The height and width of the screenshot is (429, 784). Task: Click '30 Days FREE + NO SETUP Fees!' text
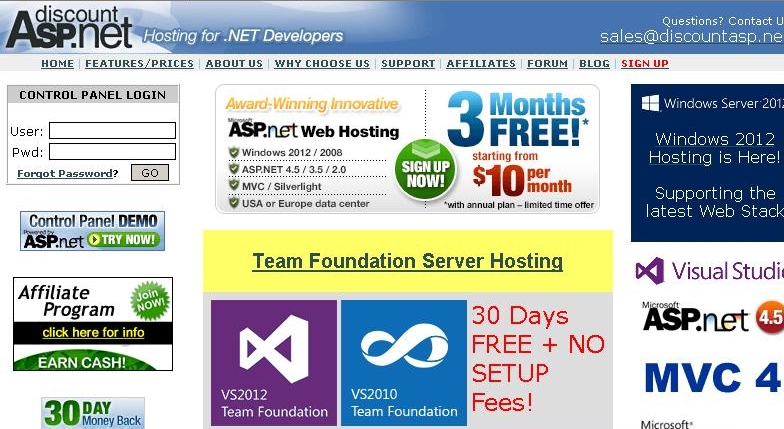click(538, 358)
